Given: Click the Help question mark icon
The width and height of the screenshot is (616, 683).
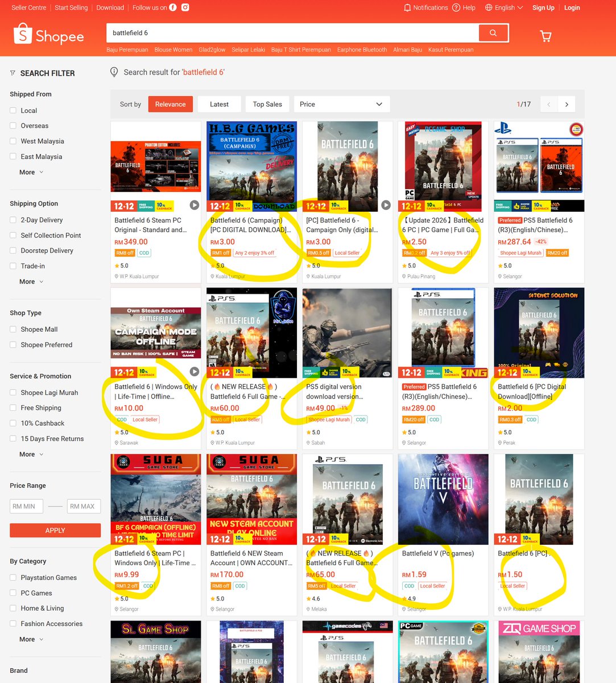Looking at the screenshot, I should coord(456,7).
